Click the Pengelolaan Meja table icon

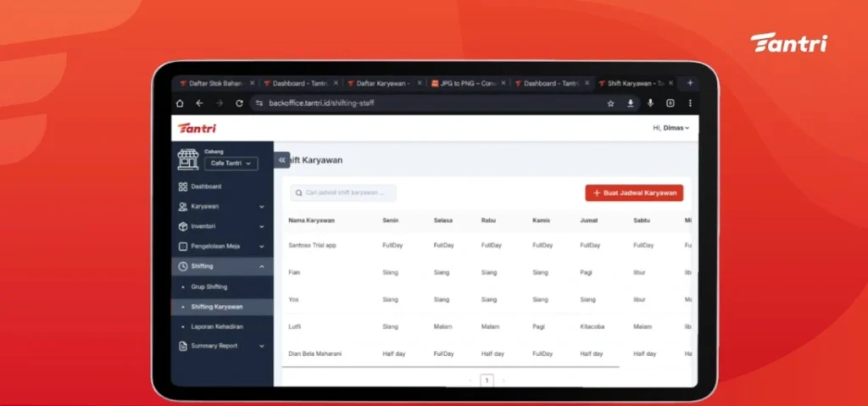coord(183,247)
